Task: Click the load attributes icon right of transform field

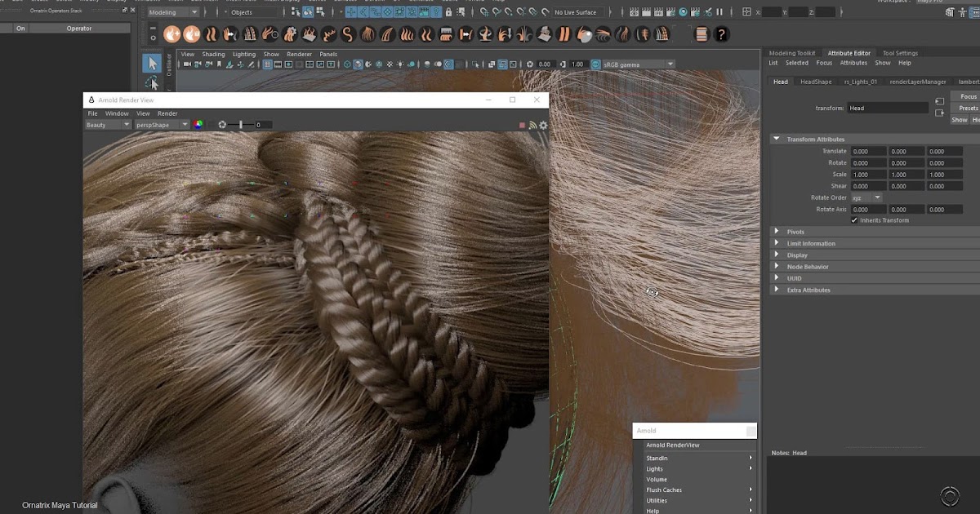Action: (x=940, y=100)
